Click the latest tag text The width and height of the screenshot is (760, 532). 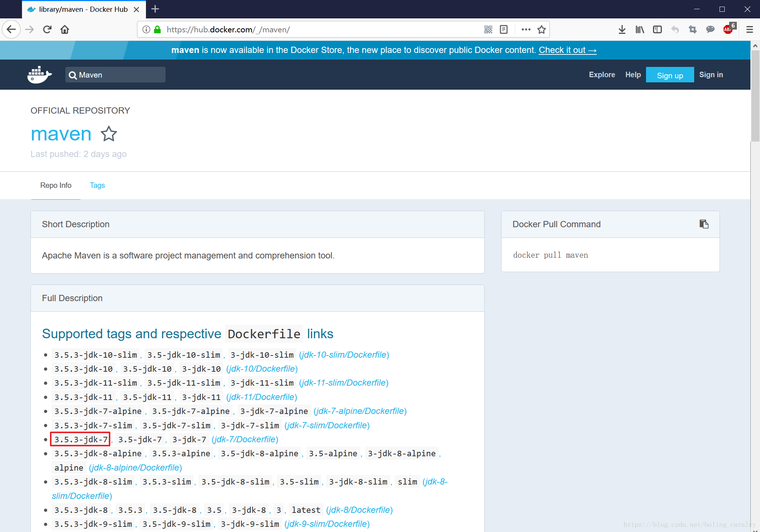point(306,510)
